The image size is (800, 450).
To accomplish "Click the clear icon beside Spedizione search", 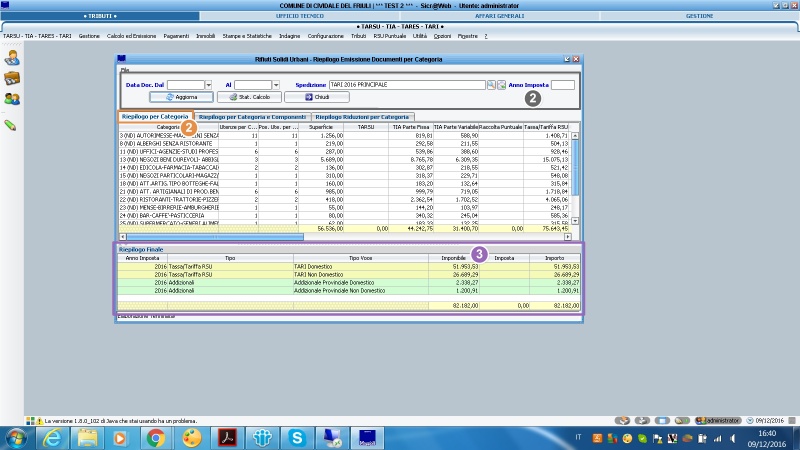I will 501,86.
